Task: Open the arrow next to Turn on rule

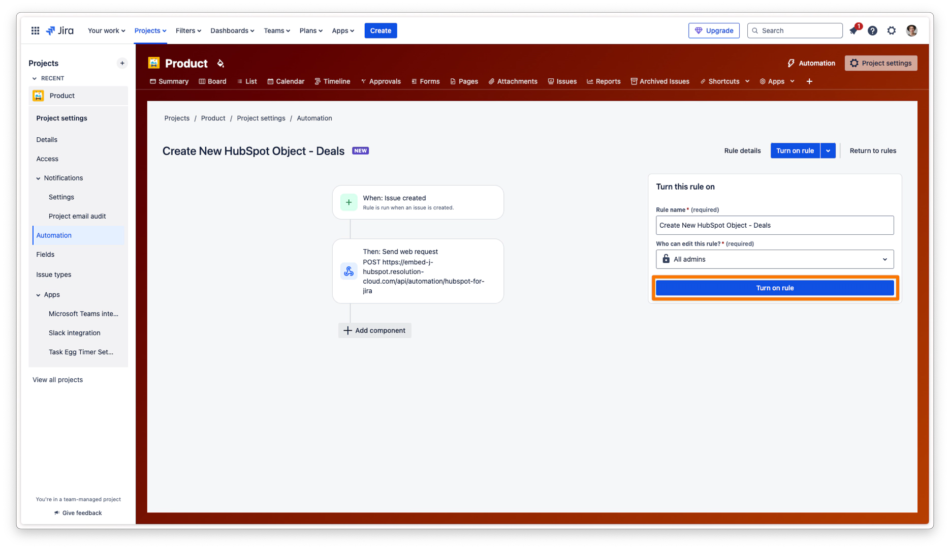Action: pos(828,151)
